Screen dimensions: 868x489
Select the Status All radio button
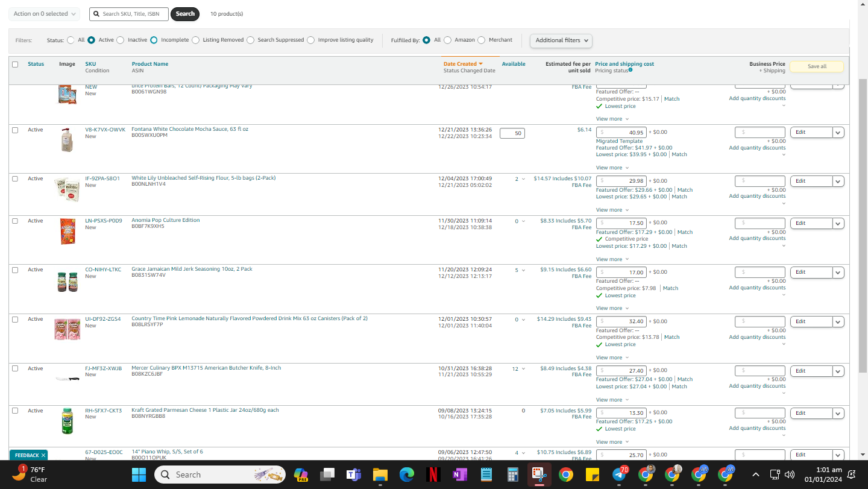coord(71,40)
